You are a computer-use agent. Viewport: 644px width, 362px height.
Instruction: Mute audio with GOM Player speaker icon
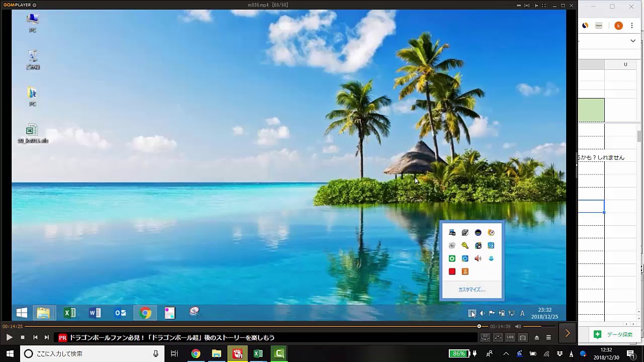click(x=518, y=326)
